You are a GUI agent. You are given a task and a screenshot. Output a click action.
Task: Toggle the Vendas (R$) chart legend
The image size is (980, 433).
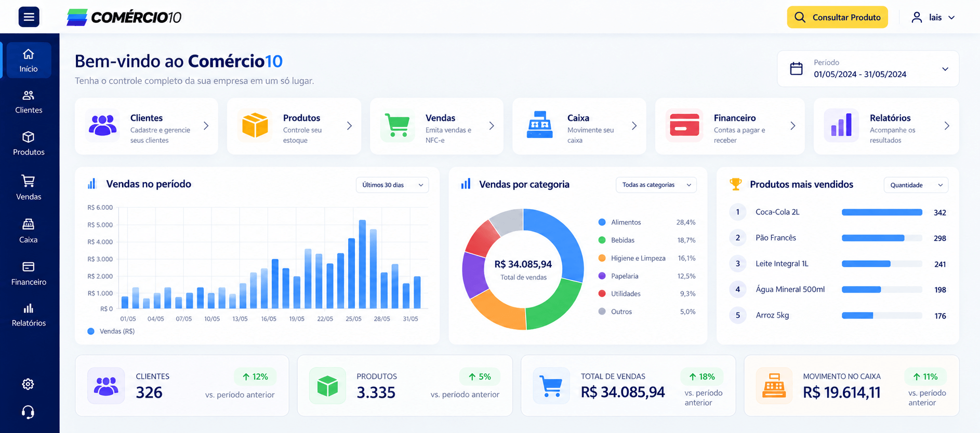pos(111,331)
